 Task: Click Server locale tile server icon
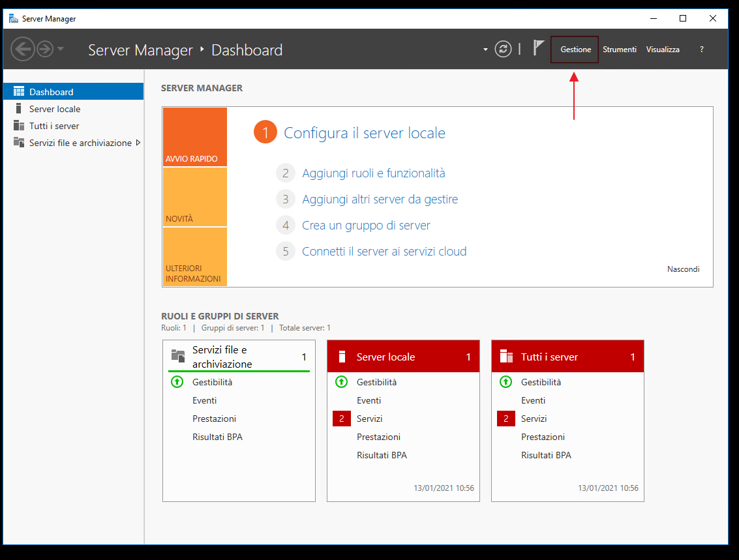[342, 357]
